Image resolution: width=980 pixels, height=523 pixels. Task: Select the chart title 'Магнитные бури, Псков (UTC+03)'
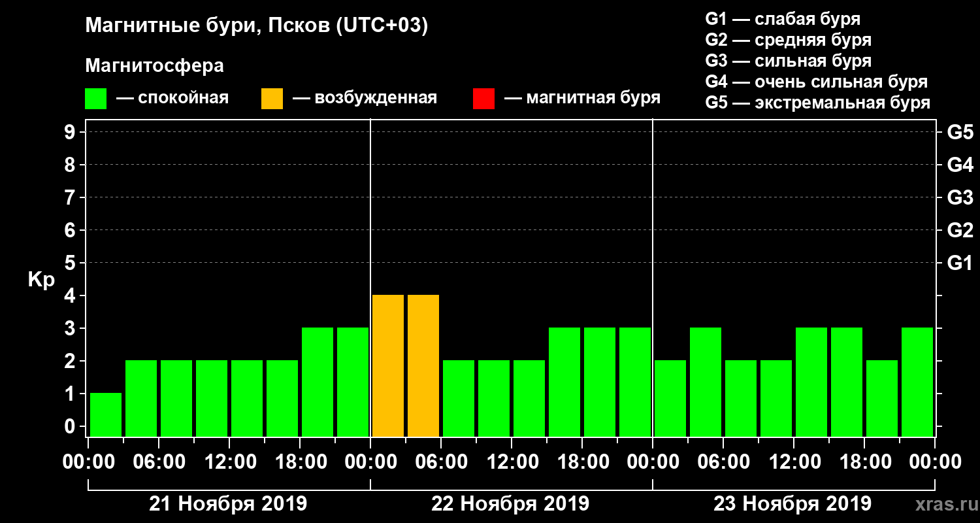point(257,26)
